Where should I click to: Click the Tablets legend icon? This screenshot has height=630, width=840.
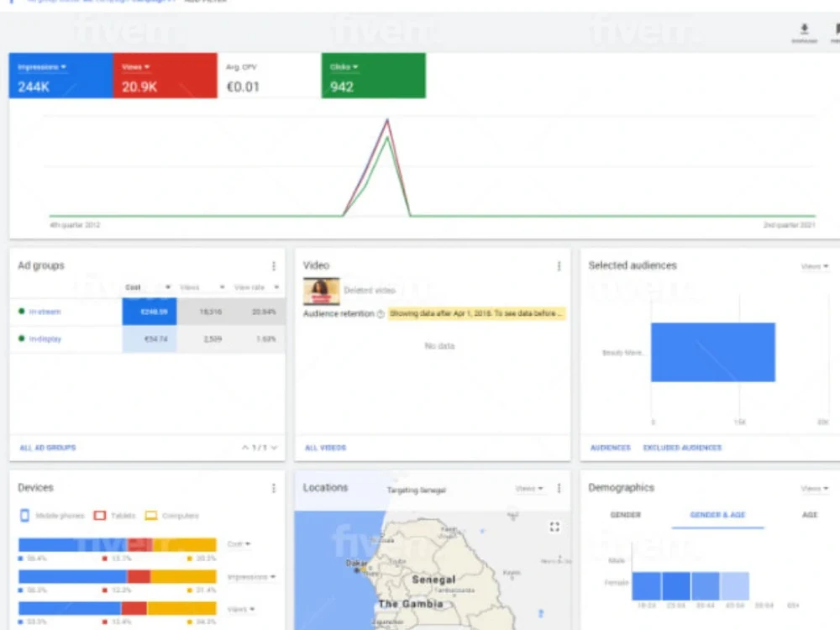coord(100,516)
